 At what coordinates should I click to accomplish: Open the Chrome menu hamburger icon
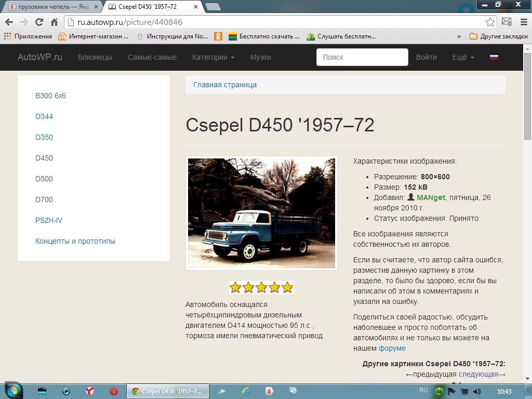[522, 22]
